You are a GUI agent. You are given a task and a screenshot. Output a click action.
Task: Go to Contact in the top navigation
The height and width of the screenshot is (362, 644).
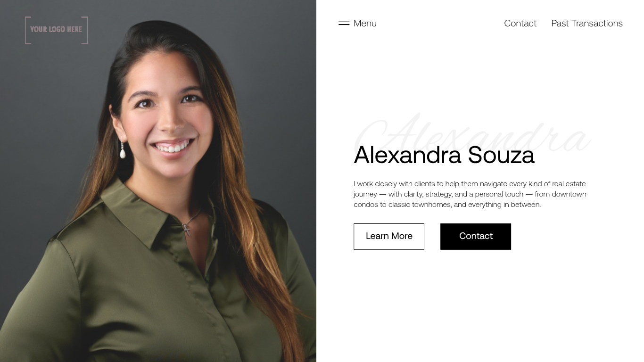point(520,23)
